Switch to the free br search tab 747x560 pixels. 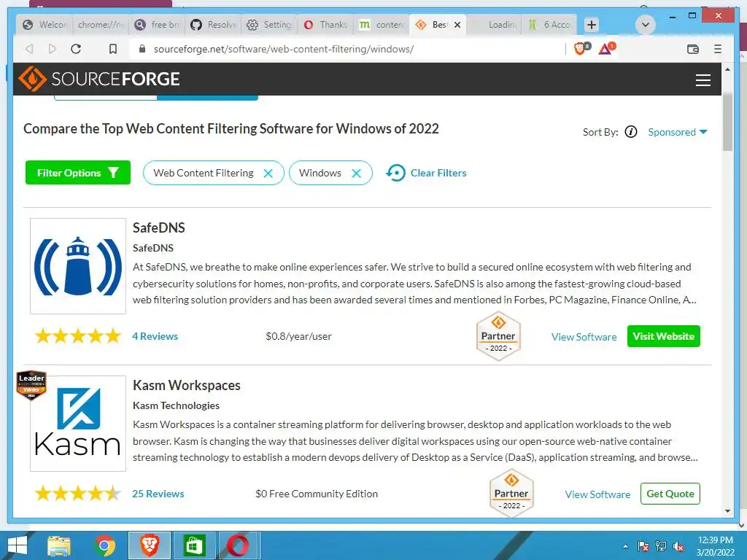[158, 25]
